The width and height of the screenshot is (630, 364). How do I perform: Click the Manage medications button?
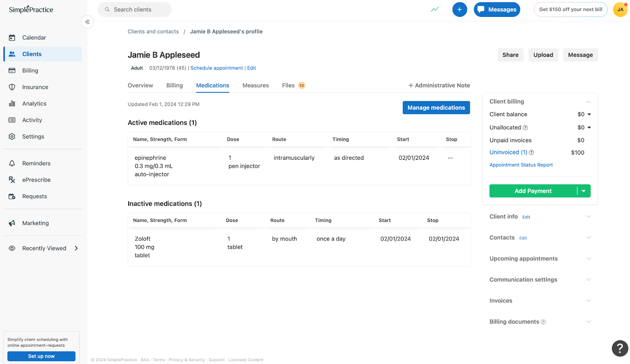click(436, 107)
